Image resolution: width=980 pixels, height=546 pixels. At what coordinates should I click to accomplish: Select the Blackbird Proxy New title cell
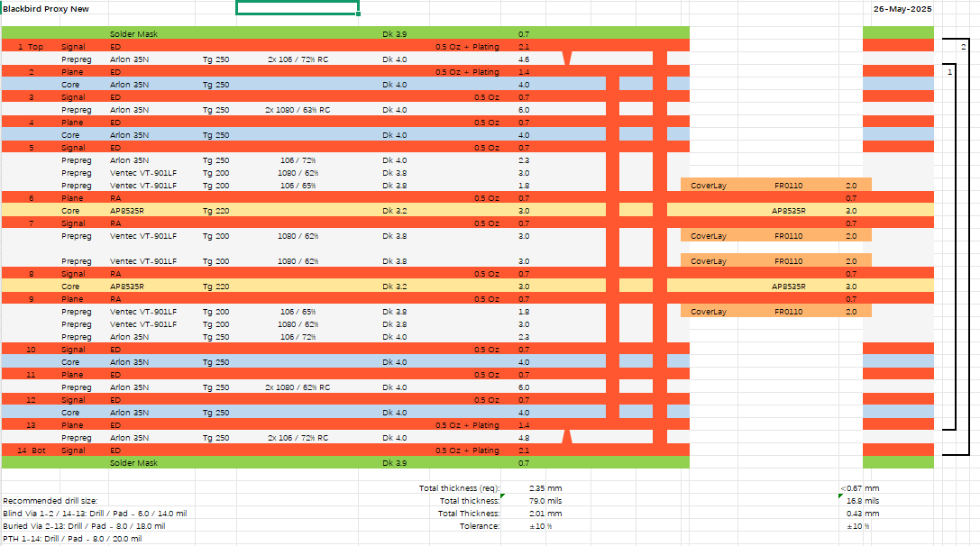[x=45, y=8]
